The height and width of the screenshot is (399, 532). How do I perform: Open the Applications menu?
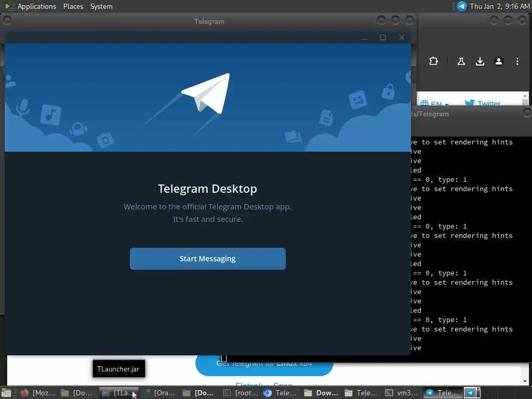[37, 6]
